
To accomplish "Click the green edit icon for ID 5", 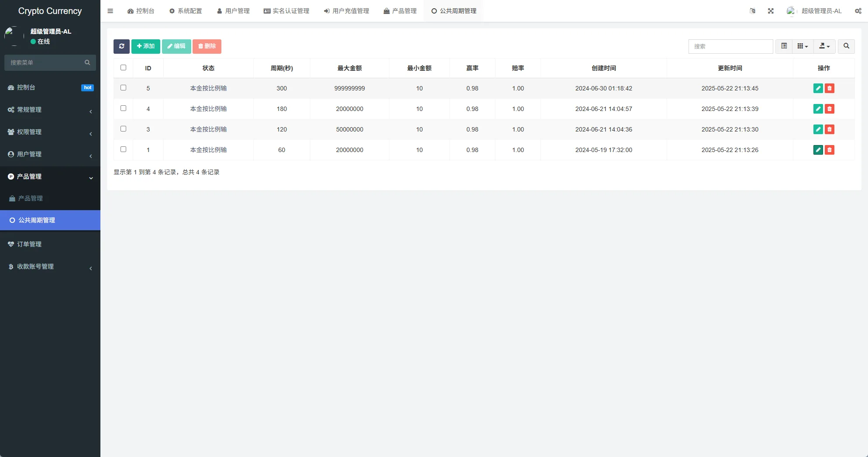I will point(818,88).
